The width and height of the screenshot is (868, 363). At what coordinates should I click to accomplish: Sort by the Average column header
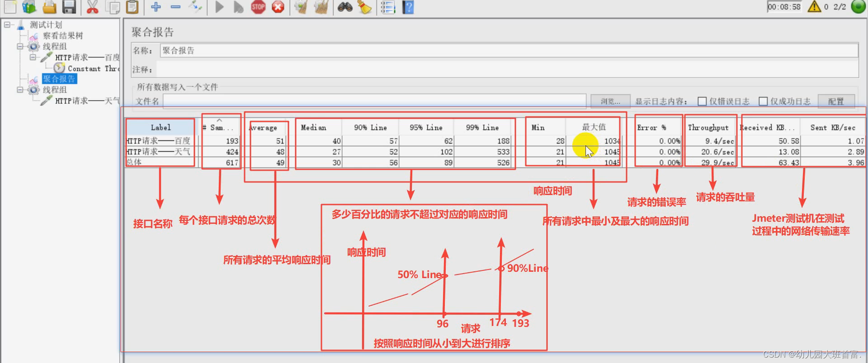point(264,127)
